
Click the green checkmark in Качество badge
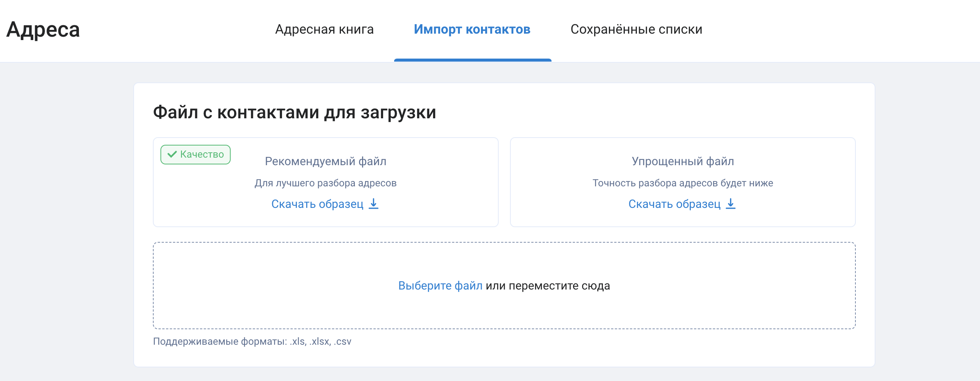pyautogui.click(x=172, y=154)
